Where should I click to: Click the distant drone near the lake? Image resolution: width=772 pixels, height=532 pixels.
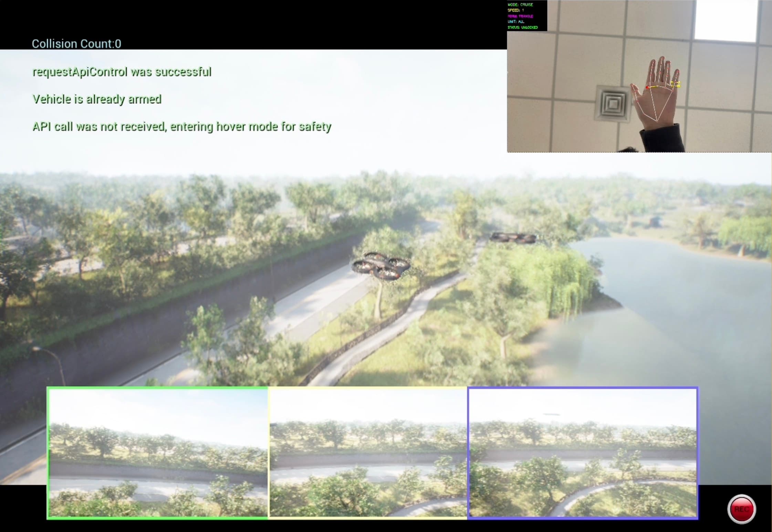[x=513, y=237]
